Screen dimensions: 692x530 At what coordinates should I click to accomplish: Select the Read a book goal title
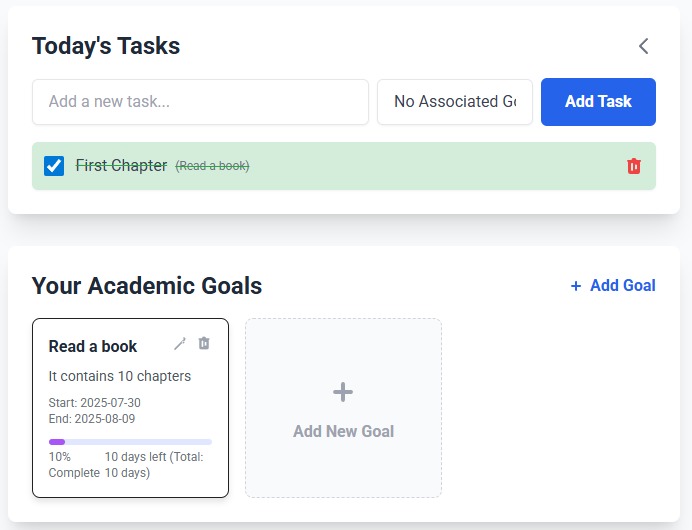pyautogui.click(x=93, y=346)
